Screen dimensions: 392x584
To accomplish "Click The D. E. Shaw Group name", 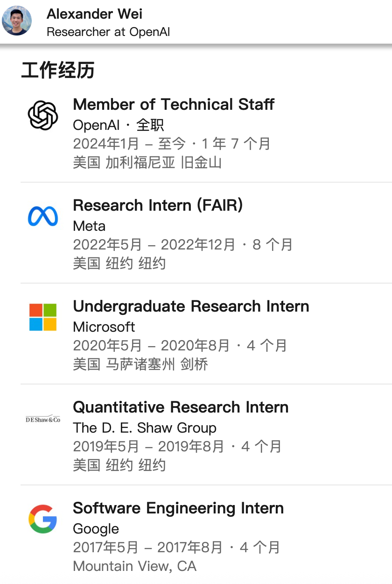I will click(x=145, y=428).
